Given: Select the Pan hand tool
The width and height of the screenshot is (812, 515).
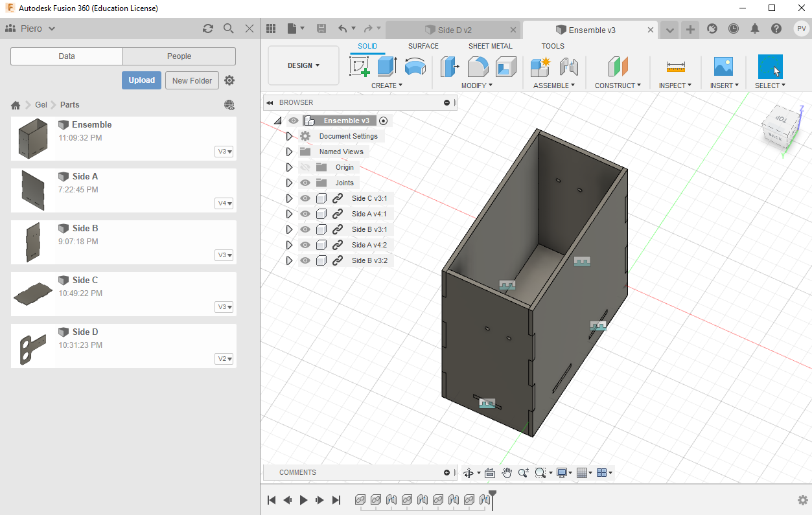Looking at the screenshot, I should (507, 473).
